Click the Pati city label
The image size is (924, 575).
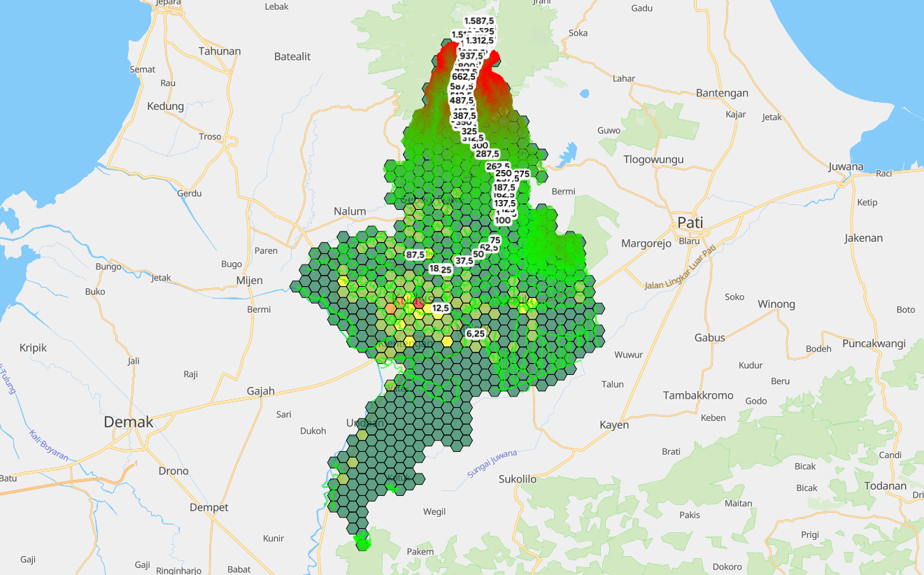690,222
